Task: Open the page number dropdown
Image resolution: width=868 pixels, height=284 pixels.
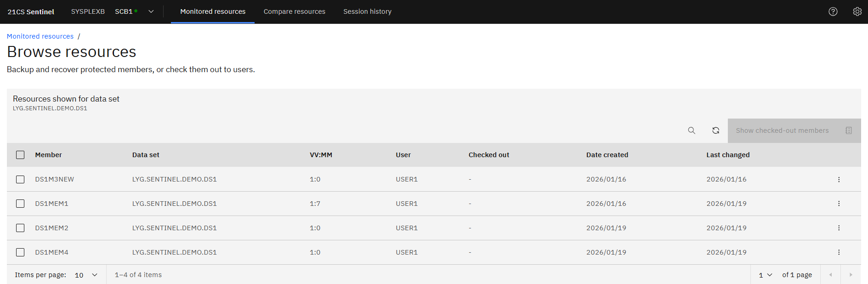Action: (x=765, y=275)
